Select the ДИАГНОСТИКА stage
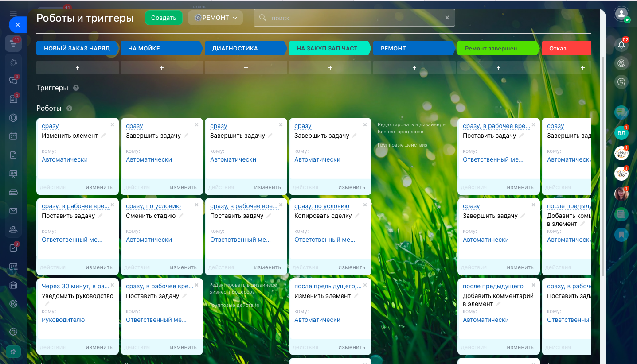Viewport: 637px width, 364px height. tap(246, 48)
